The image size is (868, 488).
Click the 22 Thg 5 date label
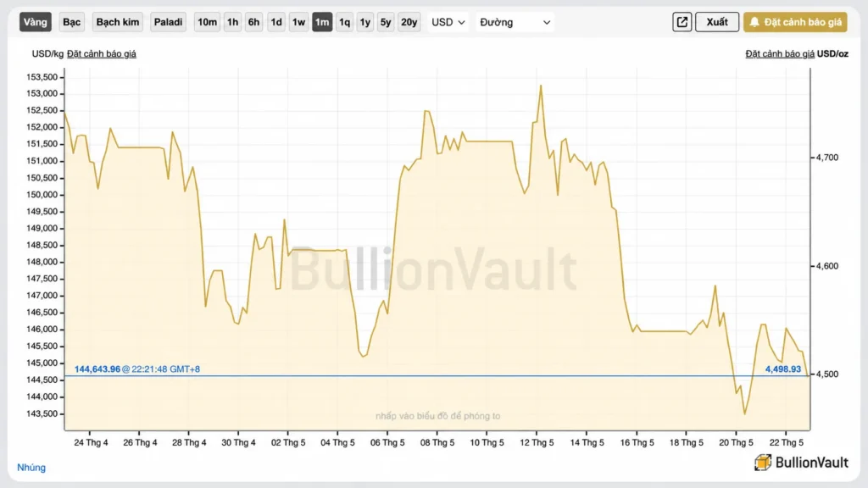pos(786,442)
